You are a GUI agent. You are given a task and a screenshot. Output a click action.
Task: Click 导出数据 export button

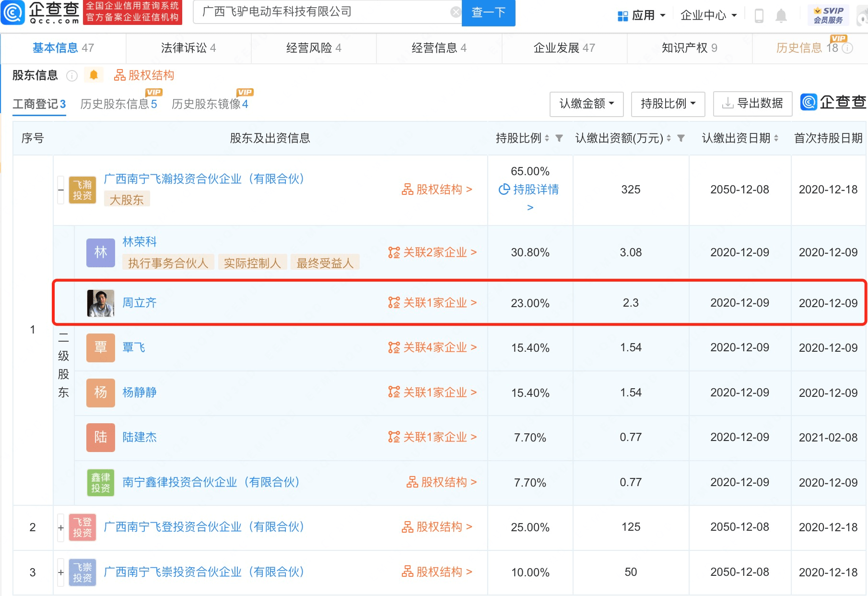click(x=752, y=104)
